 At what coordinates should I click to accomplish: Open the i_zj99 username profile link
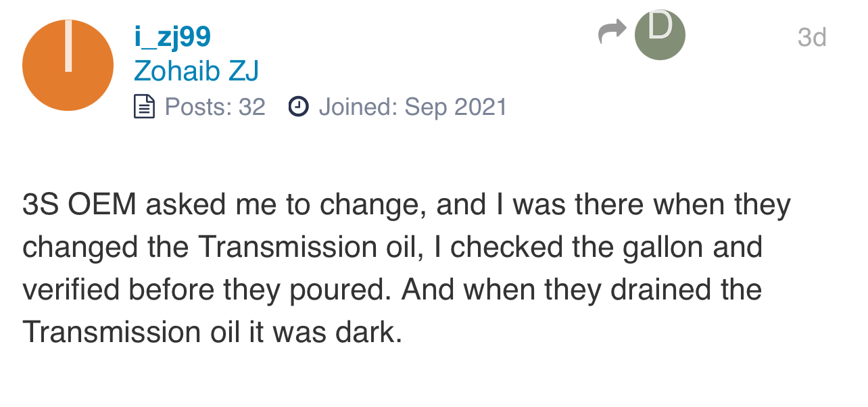[172, 36]
